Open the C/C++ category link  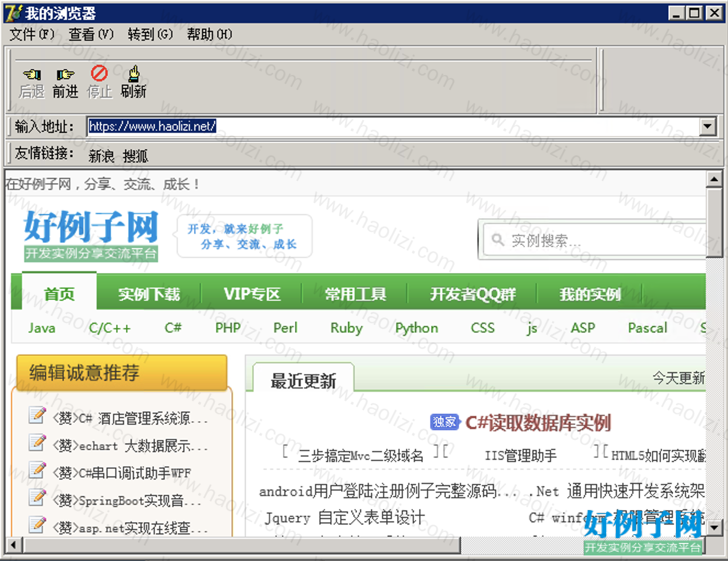point(110,328)
